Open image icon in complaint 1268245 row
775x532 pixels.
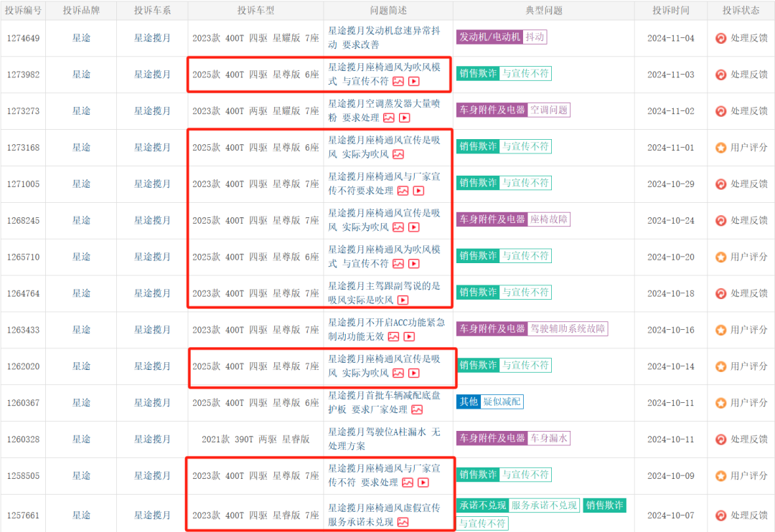point(398,227)
